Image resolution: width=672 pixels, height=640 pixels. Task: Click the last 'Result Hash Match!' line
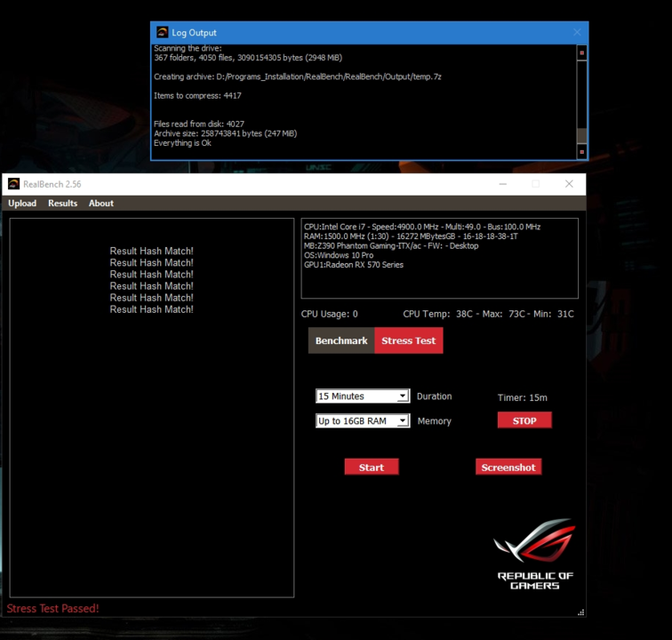tap(152, 309)
